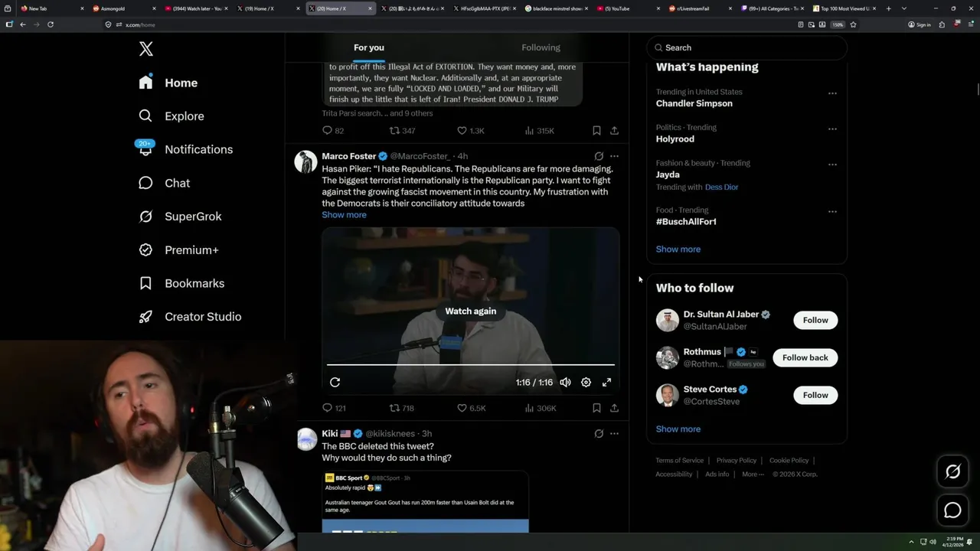
Task: Reload the page in browser toolbar
Action: 51,24
